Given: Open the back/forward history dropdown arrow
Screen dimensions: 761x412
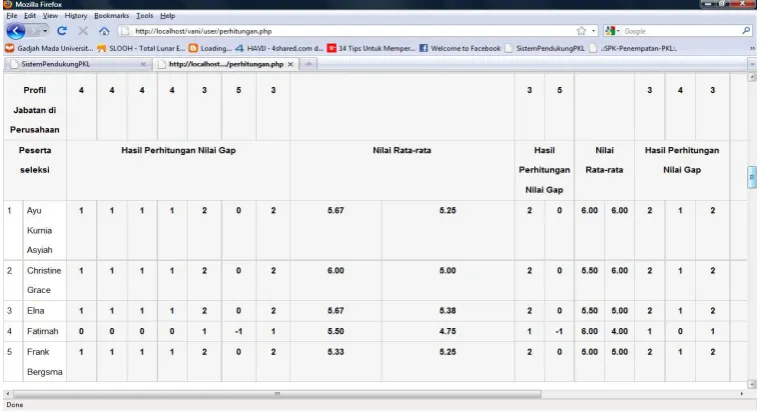Looking at the screenshot, I should pyautogui.click(x=45, y=31).
